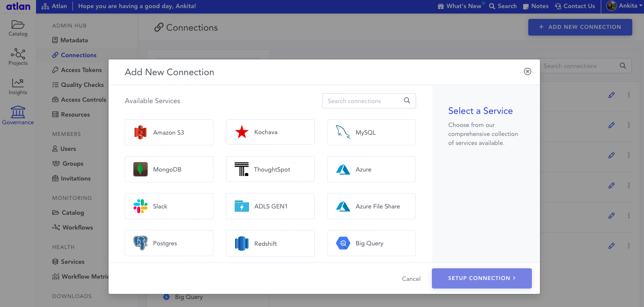Screen dimensions: 644x307
Task: Click the dialog search magnifier icon
Action: 407,100
